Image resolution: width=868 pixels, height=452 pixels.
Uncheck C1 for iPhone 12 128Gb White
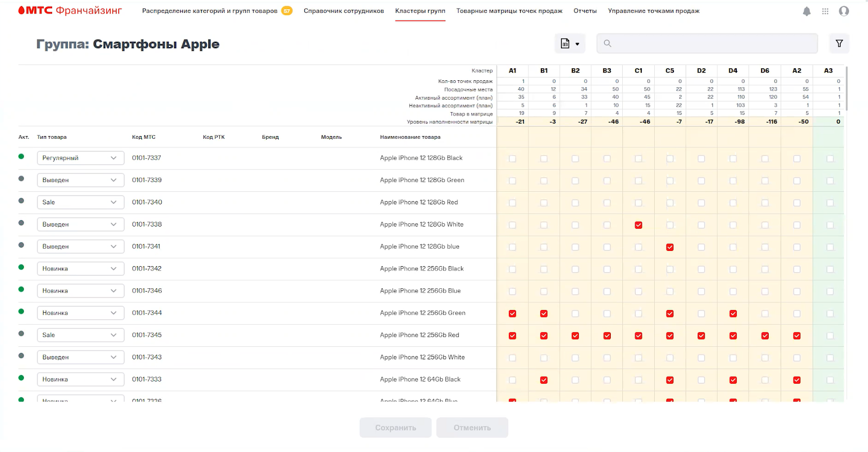point(639,225)
